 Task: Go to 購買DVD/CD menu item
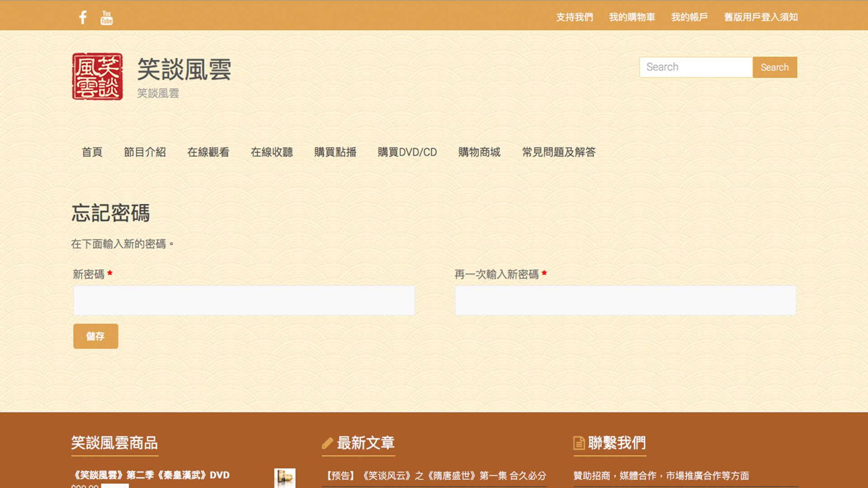(x=407, y=152)
